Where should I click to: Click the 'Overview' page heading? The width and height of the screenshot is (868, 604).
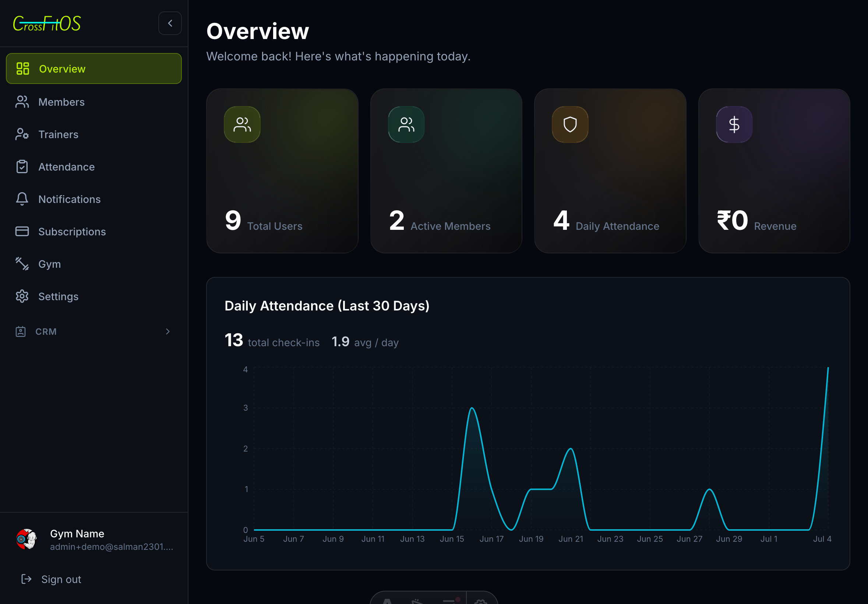[258, 31]
